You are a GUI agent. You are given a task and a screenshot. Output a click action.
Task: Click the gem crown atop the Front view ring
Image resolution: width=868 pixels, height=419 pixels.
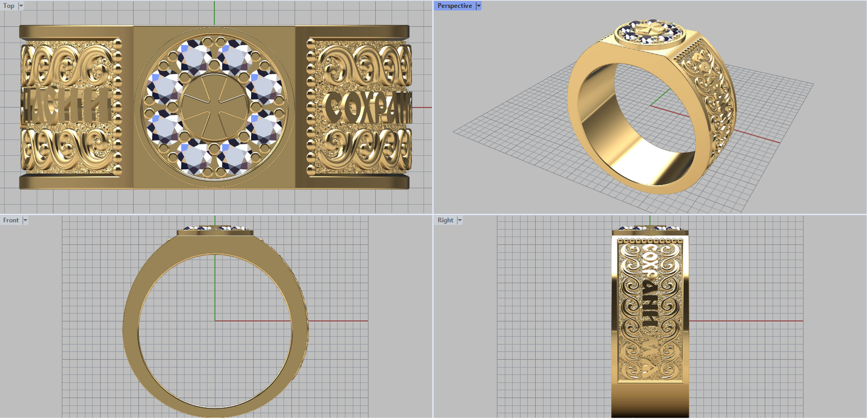pos(215,228)
